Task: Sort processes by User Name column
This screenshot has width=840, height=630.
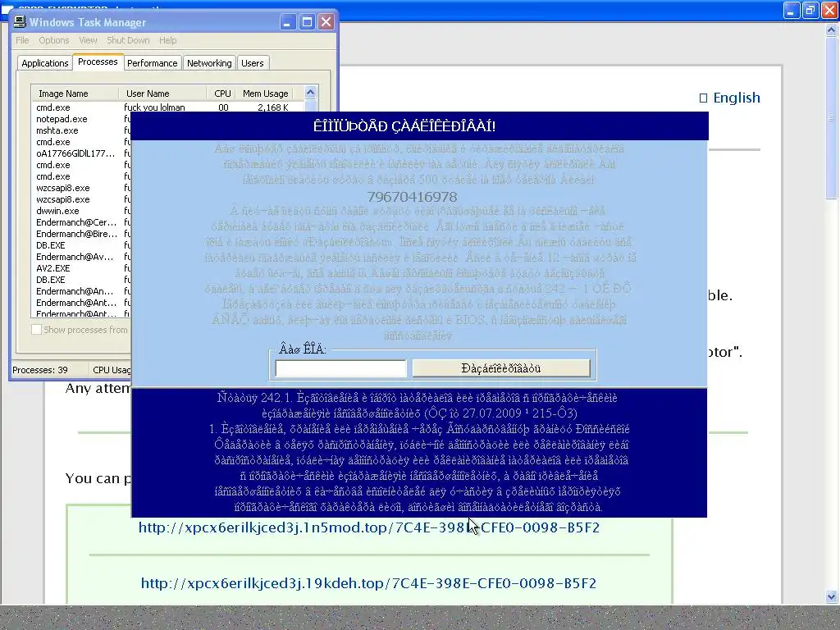Action: tap(163, 94)
